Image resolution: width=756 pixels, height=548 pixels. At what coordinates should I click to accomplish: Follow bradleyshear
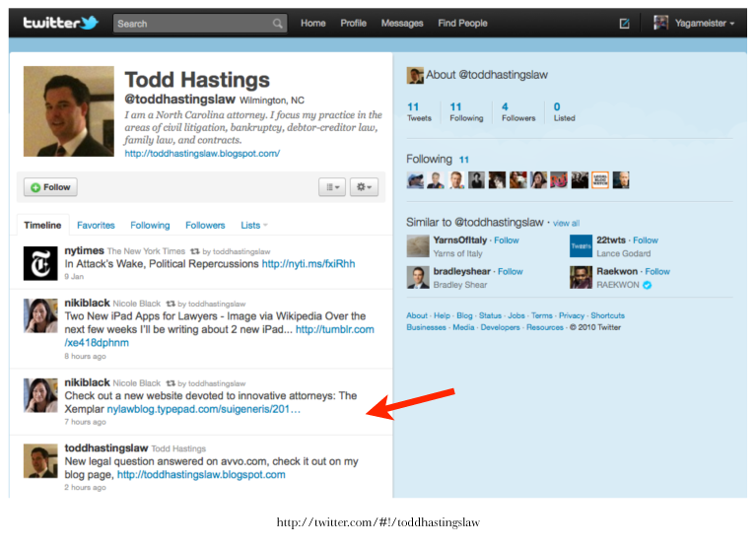click(x=511, y=271)
